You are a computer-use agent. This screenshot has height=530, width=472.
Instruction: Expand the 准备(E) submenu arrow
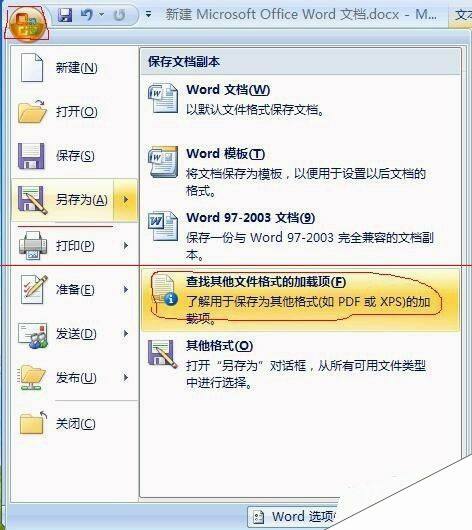125,290
